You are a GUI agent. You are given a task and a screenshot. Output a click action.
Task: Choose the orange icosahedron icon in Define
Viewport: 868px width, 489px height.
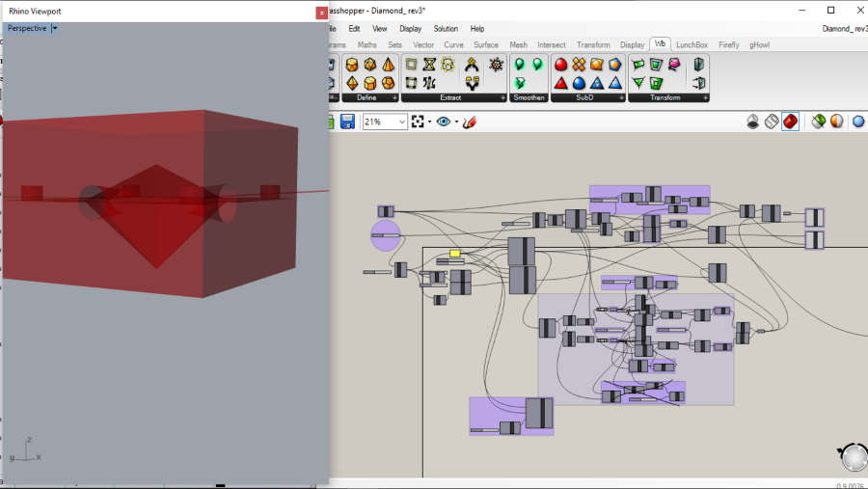pos(369,65)
